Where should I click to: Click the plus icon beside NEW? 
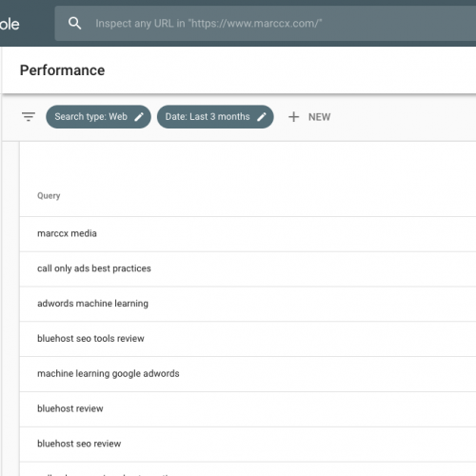(x=293, y=117)
